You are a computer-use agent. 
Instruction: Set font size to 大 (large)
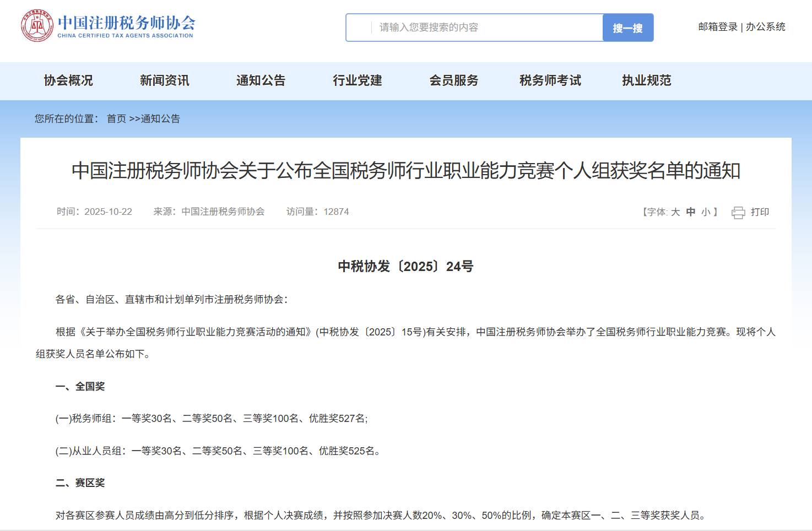[x=675, y=212]
